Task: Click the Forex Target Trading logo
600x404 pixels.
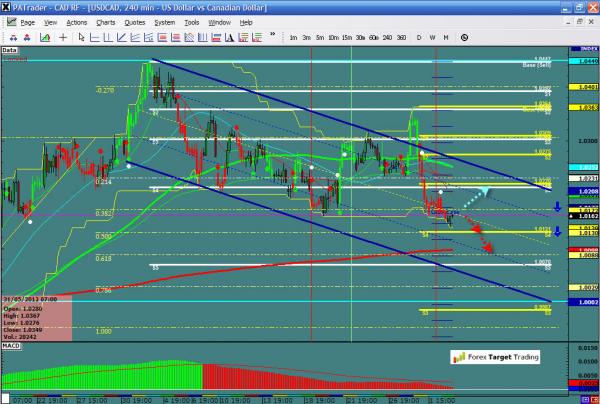Action: (x=497, y=356)
